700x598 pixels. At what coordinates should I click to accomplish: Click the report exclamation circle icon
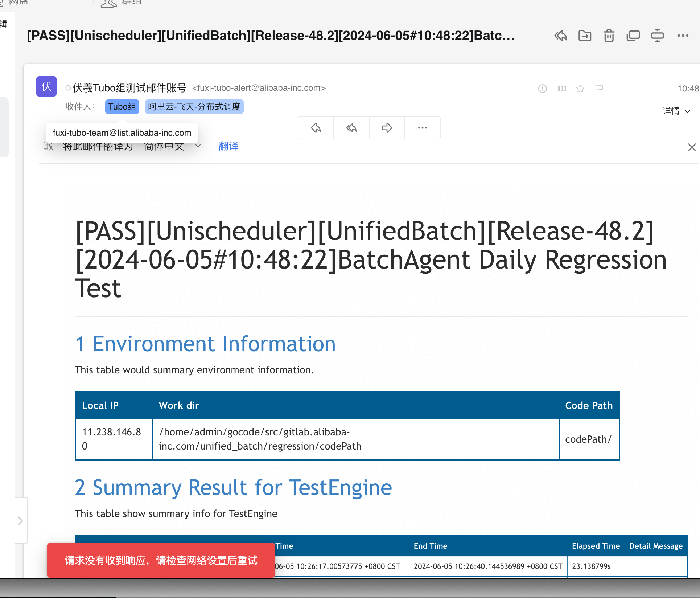click(543, 89)
